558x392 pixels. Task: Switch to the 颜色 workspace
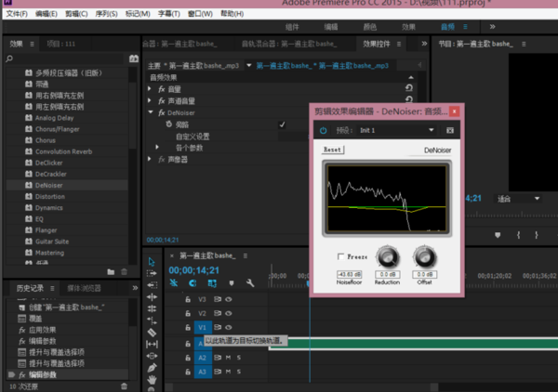(x=370, y=27)
